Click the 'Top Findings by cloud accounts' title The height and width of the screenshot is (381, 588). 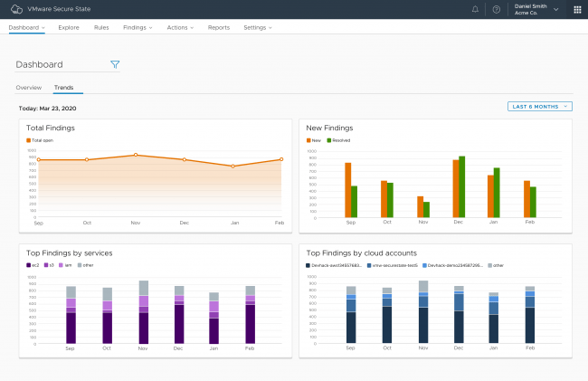(362, 253)
